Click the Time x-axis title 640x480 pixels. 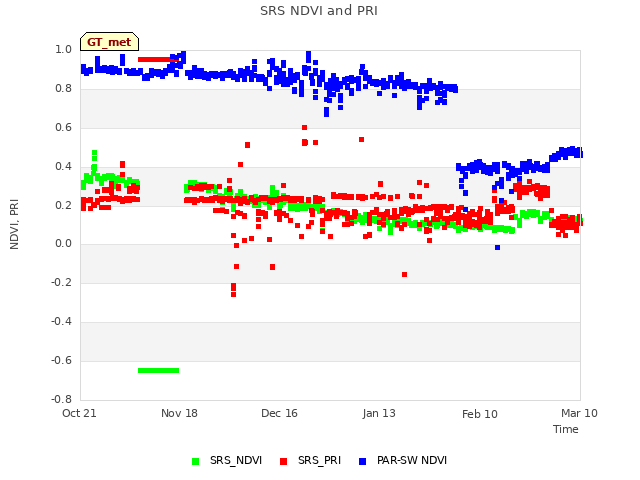(x=566, y=429)
